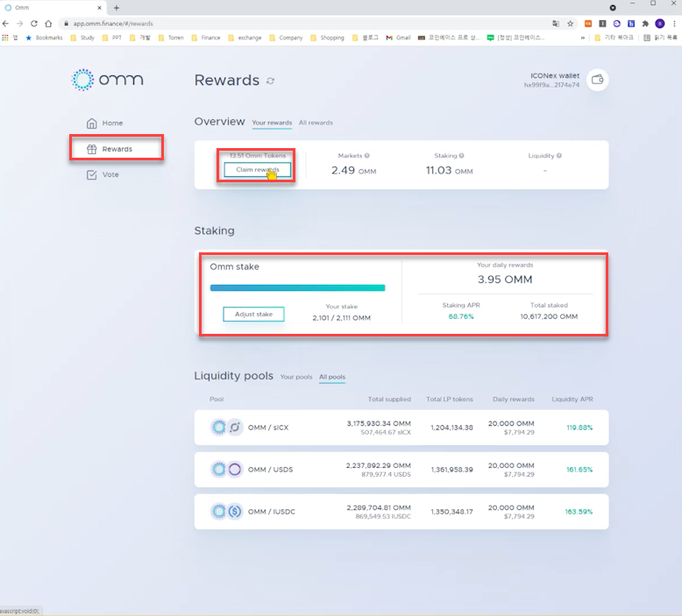Expand the hidden bookmarks chevron

[x=582, y=38]
